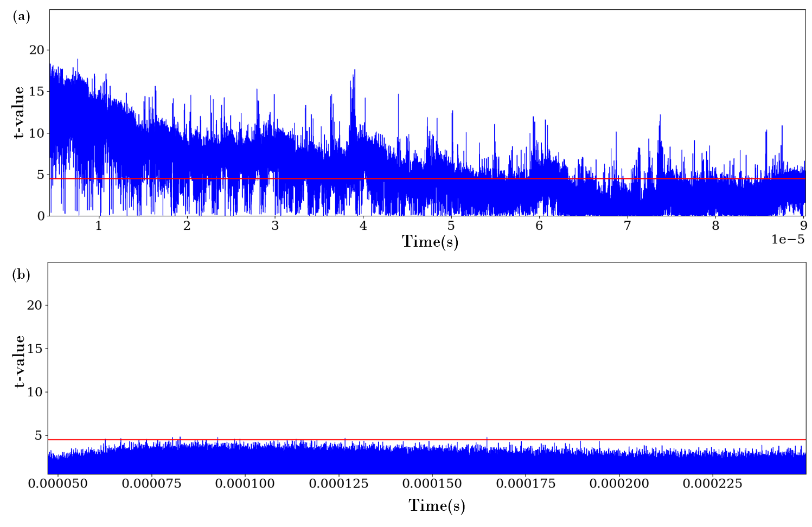Click the (a) panel label
Screen dimensions: 812x527
point(21,17)
